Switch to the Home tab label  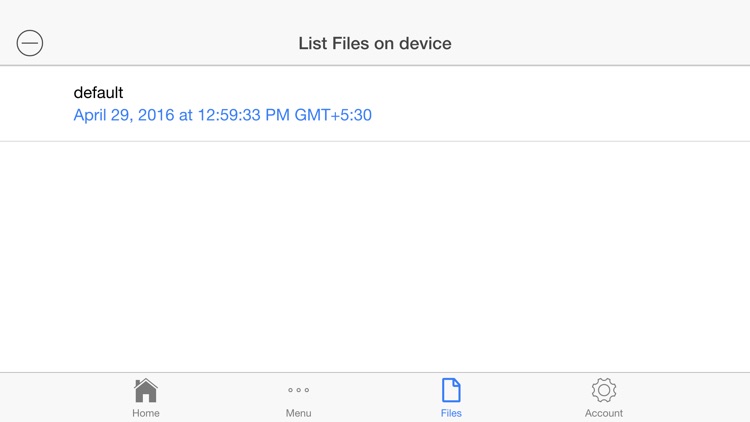pos(146,413)
